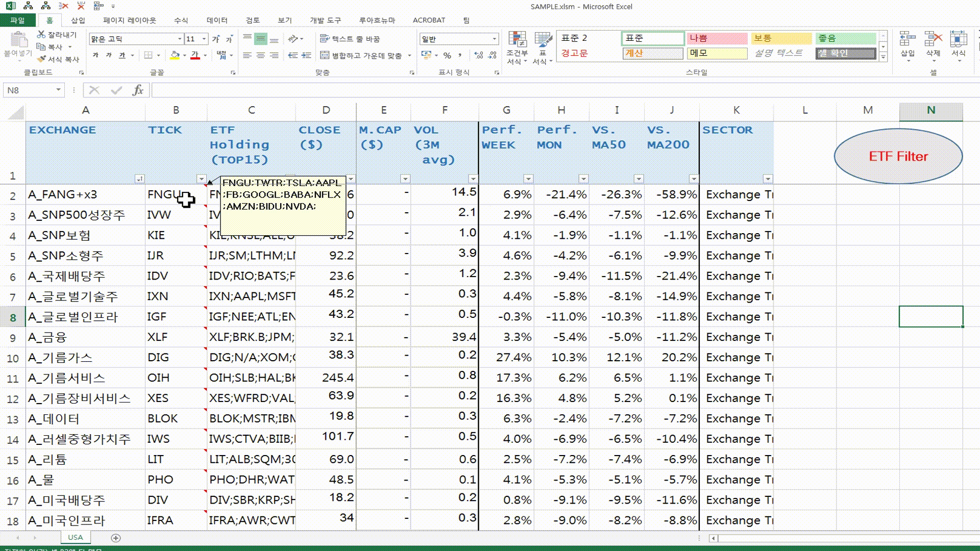Switch to the 수식 (Formulas) tab
Screen dimensions: 980x551
tap(181, 20)
